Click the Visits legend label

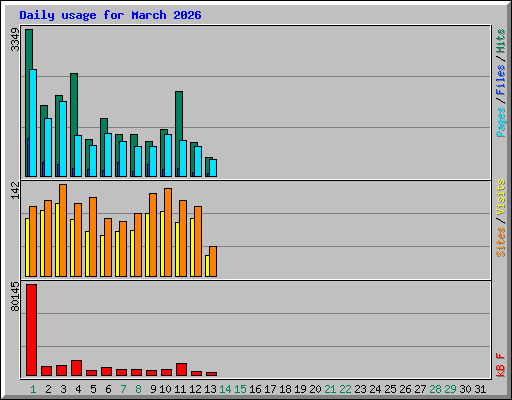tap(501, 197)
